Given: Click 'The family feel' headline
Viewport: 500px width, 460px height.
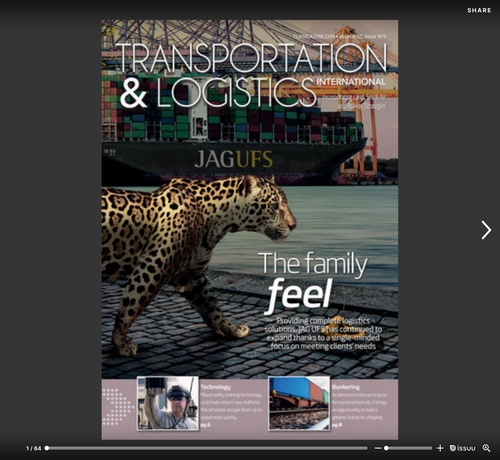Looking at the screenshot, I should [x=313, y=283].
